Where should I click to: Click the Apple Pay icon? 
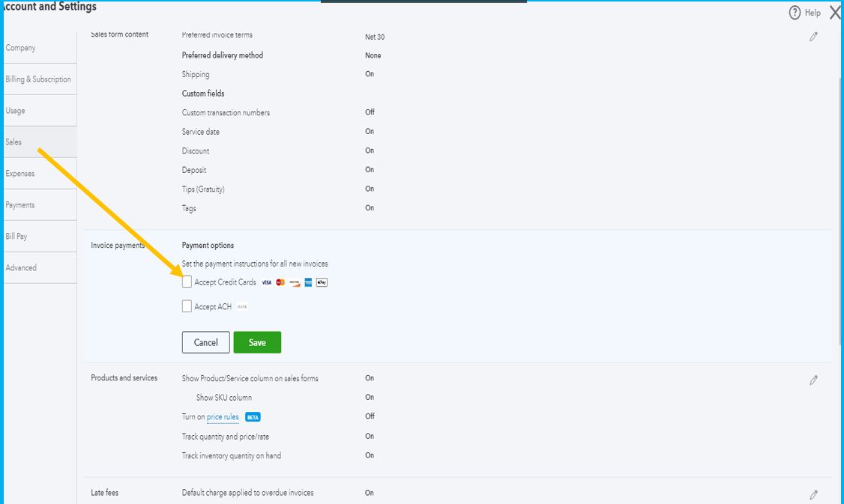322,282
